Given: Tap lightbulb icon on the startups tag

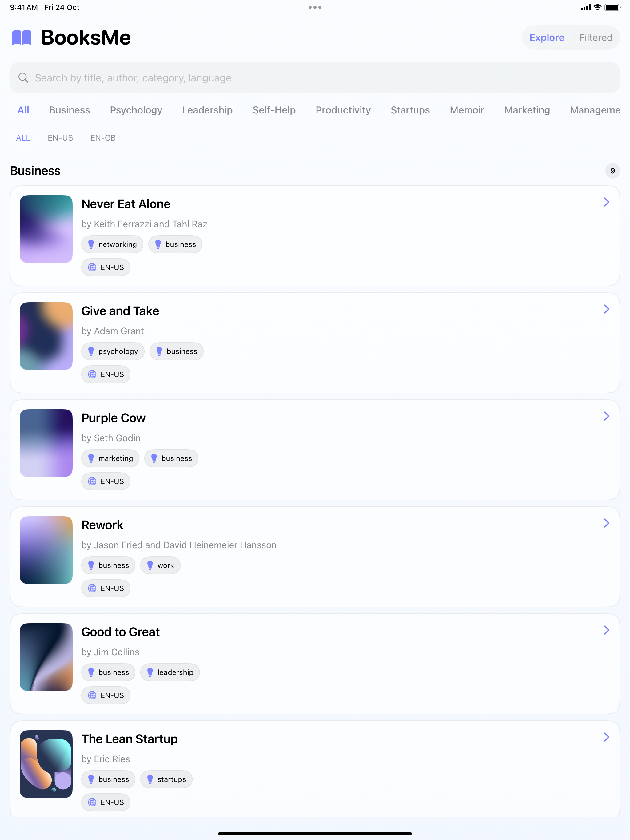Looking at the screenshot, I should (x=150, y=779).
